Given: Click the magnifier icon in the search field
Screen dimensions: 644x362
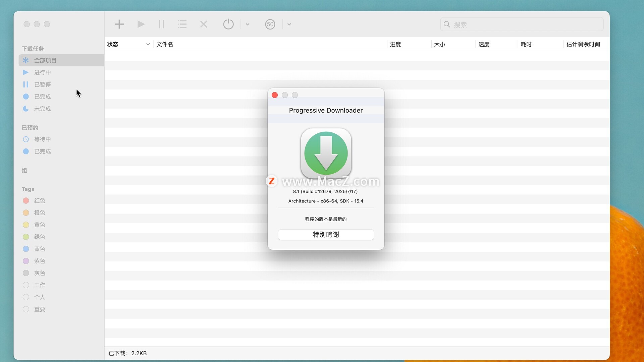Looking at the screenshot, I should click(447, 24).
